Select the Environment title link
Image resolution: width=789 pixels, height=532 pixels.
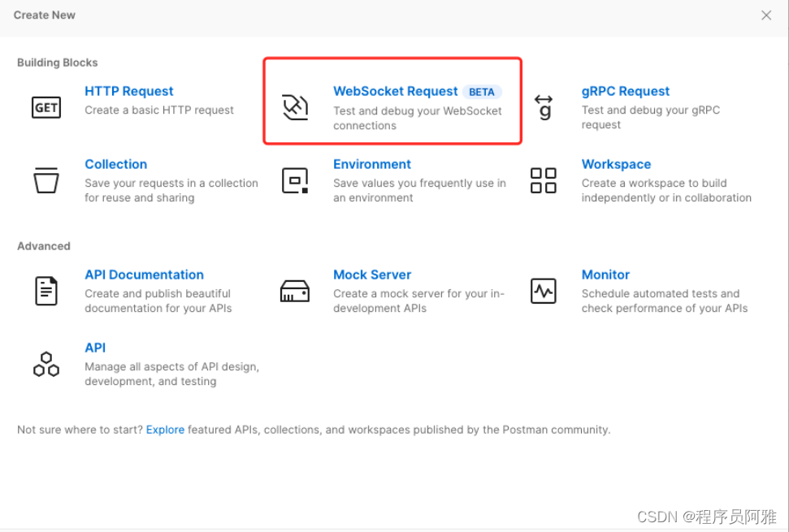(x=372, y=164)
